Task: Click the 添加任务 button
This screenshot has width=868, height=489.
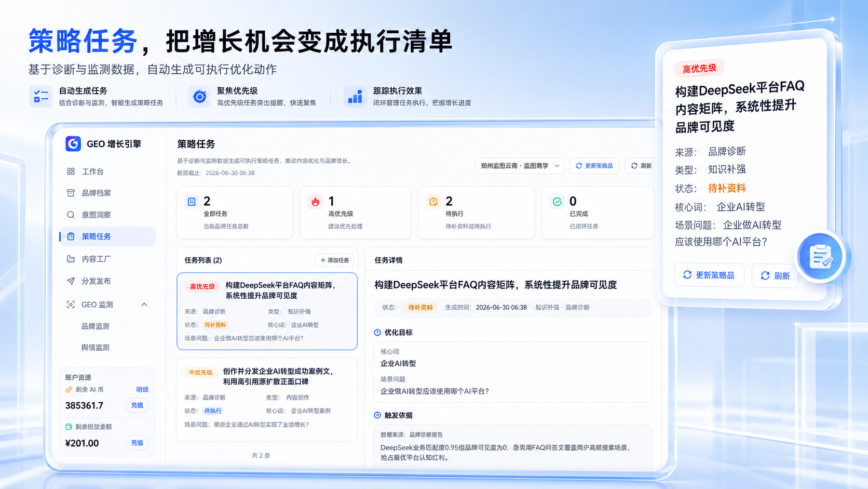Action: tap(335, 260)
